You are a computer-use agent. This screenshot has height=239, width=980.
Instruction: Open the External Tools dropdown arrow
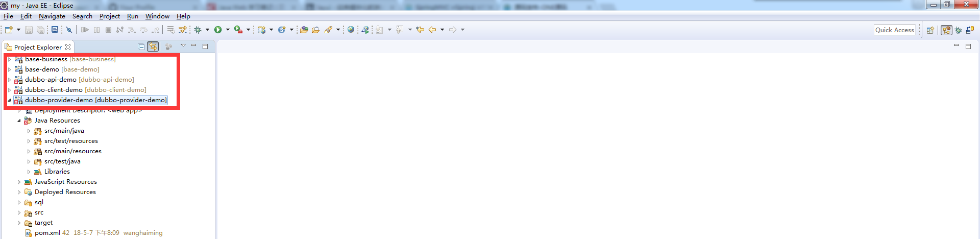point(248,30)
